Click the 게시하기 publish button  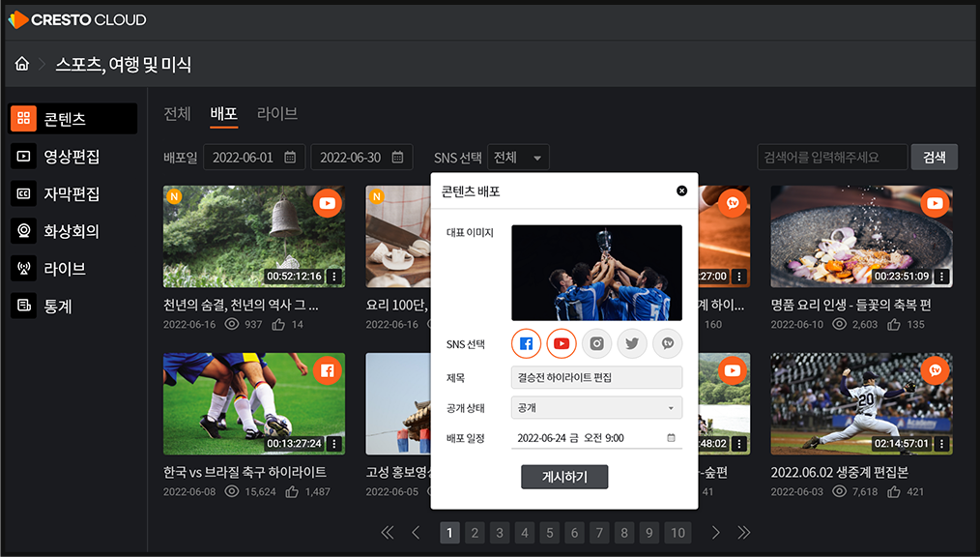point(564,477)
